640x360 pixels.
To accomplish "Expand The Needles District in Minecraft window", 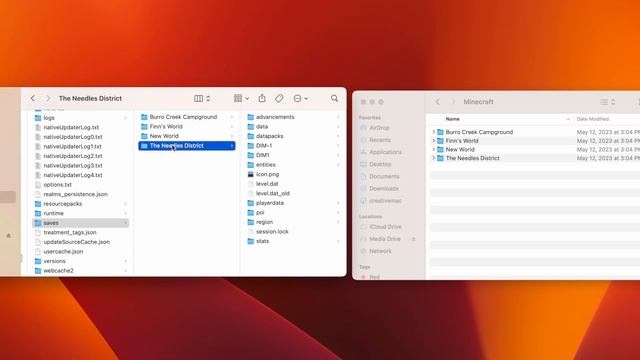I will (x=433, y=158).
